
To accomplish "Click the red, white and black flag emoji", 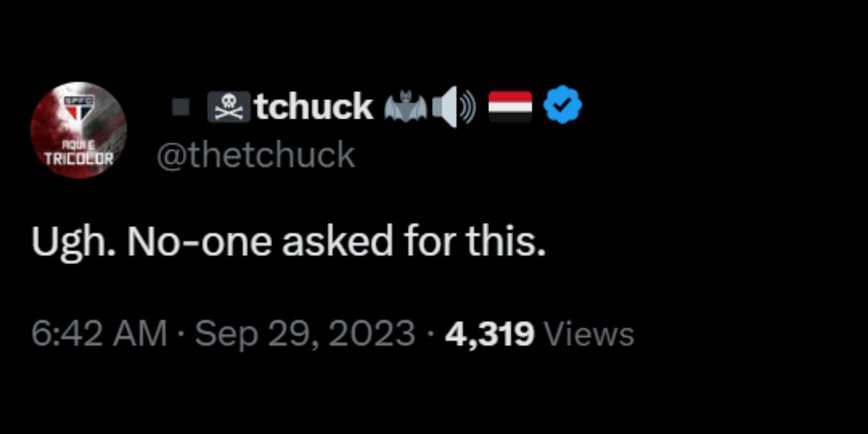I will click(x=510, y=106).
